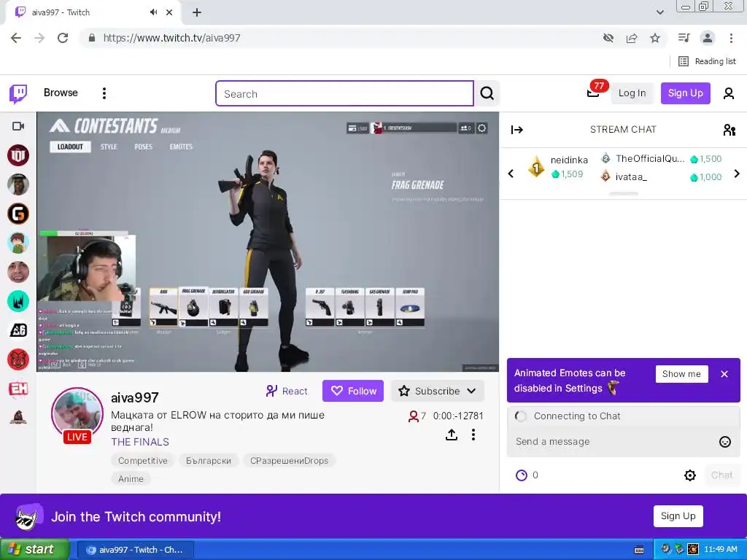The image size is (747, 560).
Task: Reload the page
Action: click(63, 38)
